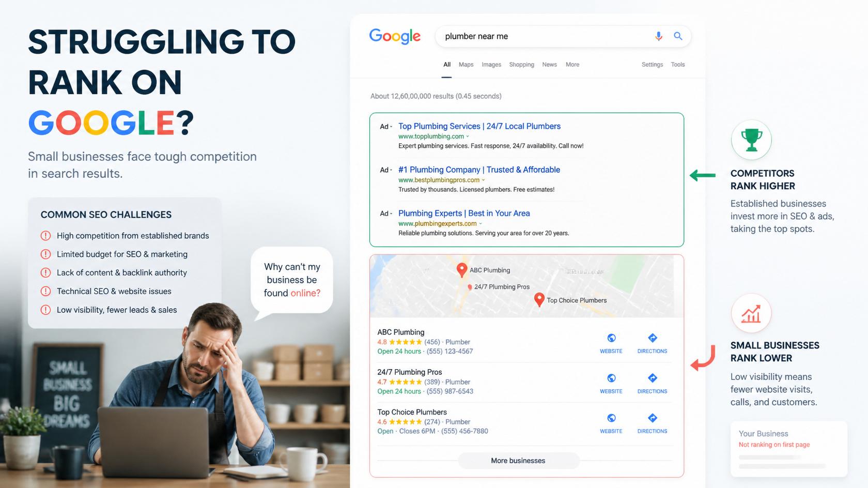
Task: Click the Your Business ranking card
Action: (x=789, y=449)
